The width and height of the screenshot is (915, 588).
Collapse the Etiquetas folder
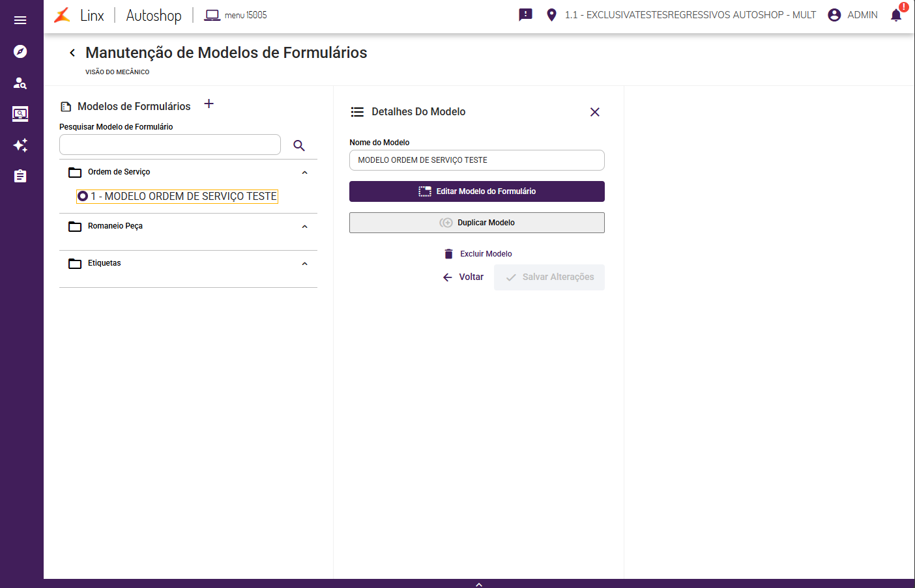(304, 264)
